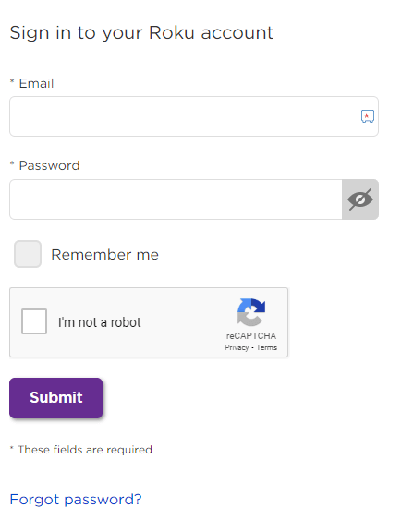This screenshot has height=532, width=401.
Task: Open the reCAPTCHA Terms link
Action: 266,347
